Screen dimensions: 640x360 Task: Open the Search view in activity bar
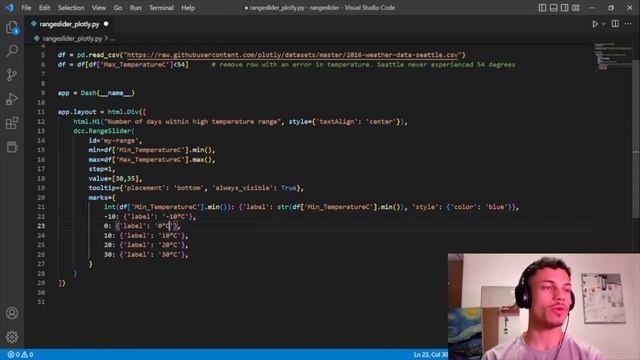click(x=12, y=51)
